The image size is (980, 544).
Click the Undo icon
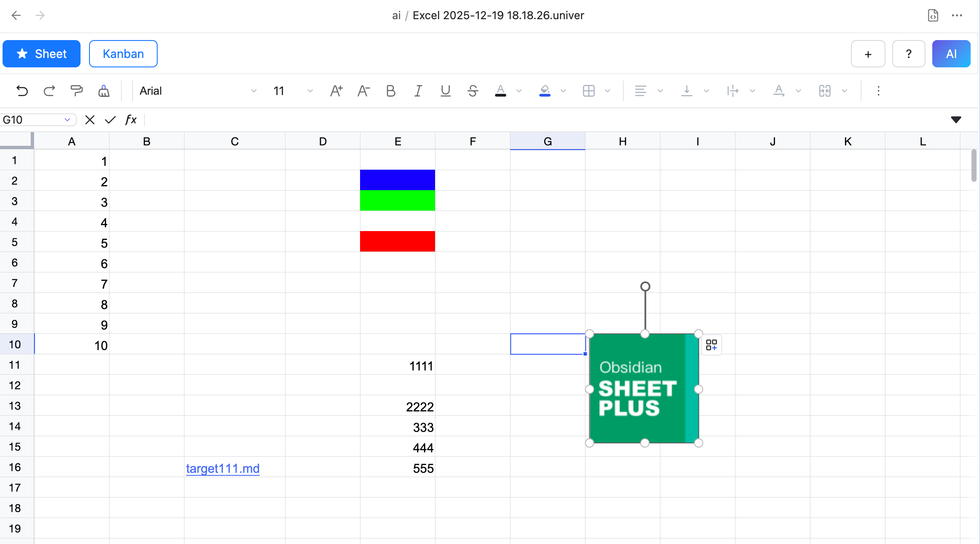pos(22,91)
